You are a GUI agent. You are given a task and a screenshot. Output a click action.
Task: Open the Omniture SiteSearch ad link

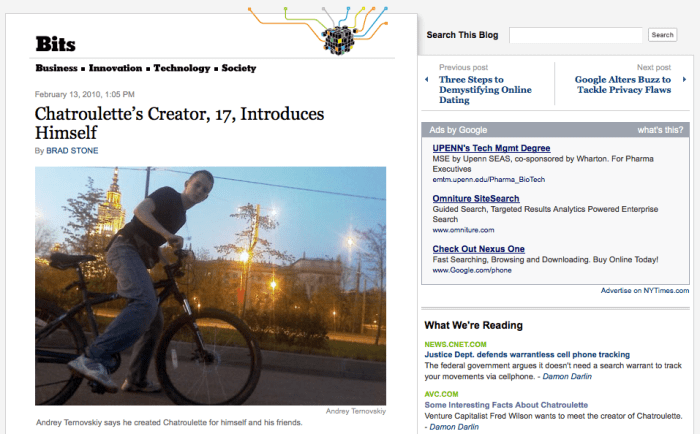coord(476,198)
